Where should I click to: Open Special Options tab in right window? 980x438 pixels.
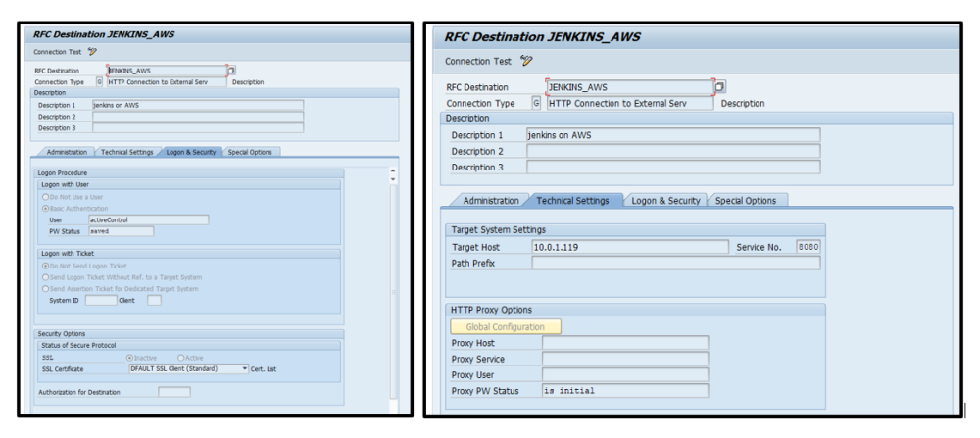[746, 201]
